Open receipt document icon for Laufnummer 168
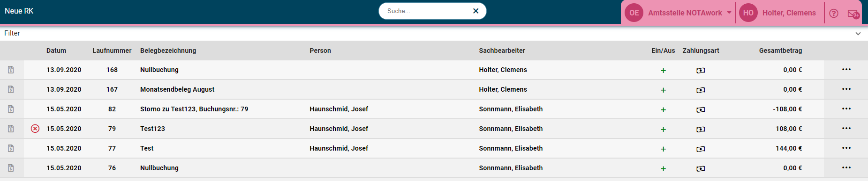 click(x=11, y=70)
